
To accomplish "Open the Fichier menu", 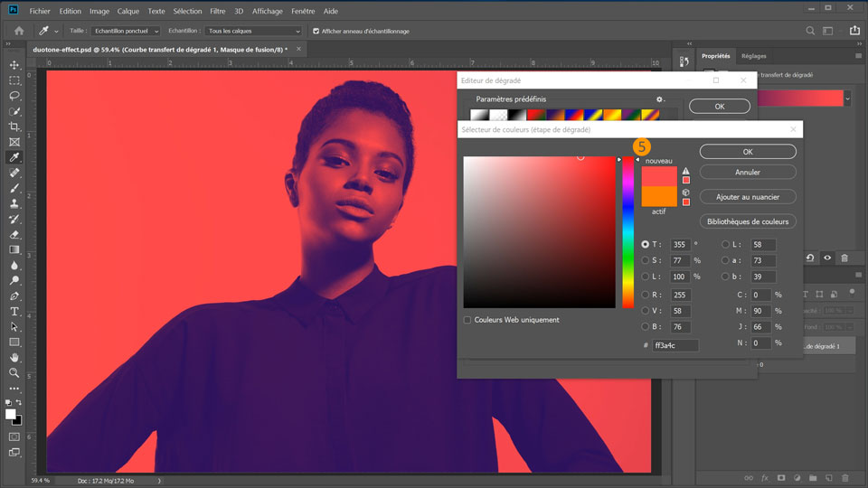I will [40, 11].
